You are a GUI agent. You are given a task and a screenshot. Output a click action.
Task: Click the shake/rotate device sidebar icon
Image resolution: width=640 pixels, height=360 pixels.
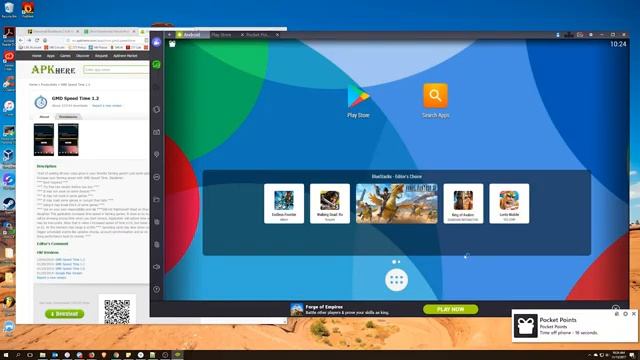click(x=156, y=109)
